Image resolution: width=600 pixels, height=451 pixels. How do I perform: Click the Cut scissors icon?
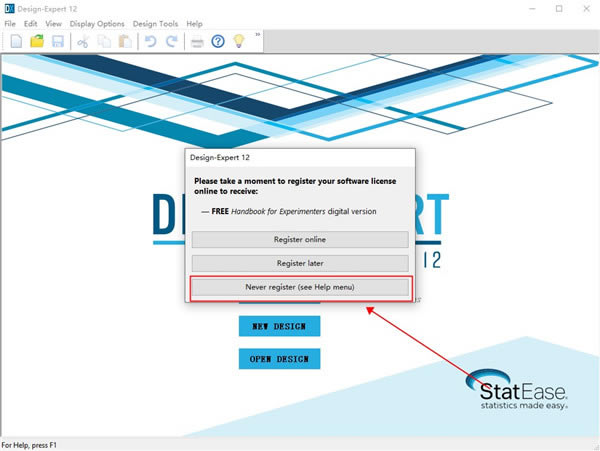pos(83,41)
